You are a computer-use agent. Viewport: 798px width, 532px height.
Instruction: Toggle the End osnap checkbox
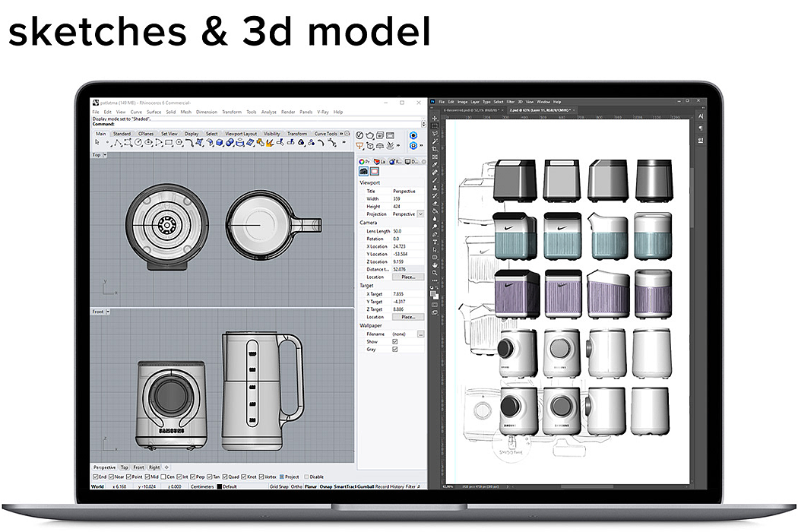pyautogui.click(x=94, y=477)
